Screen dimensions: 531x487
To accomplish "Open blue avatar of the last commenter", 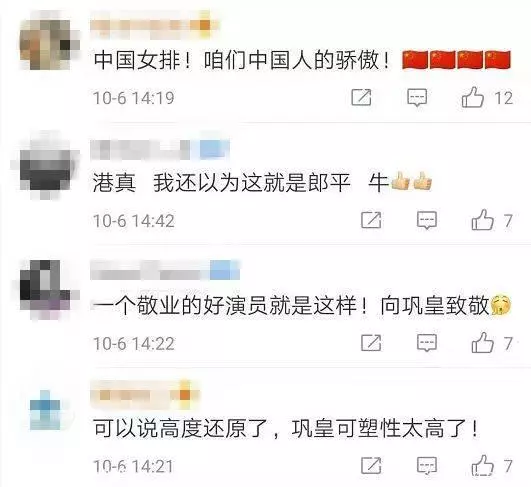I will tap(45, 410).
